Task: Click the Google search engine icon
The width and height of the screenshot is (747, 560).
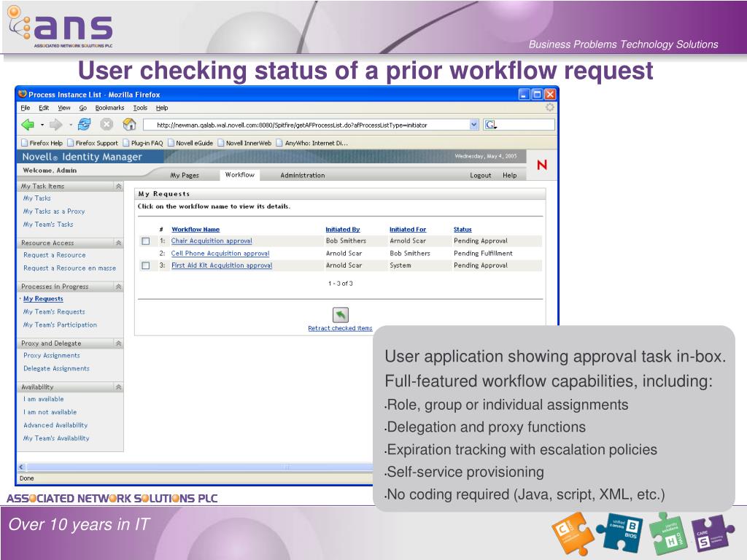Action: pos(490,125)
